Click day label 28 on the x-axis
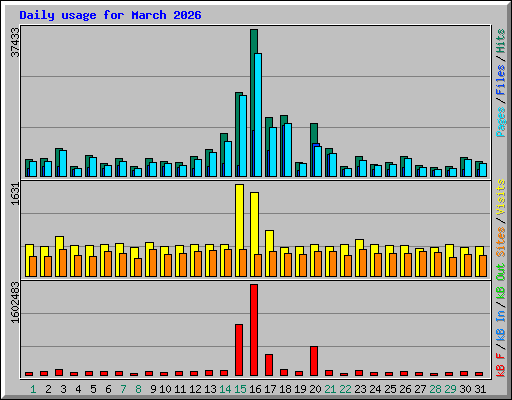The height and width of the screenshot is (400, 512). (435, 389)
